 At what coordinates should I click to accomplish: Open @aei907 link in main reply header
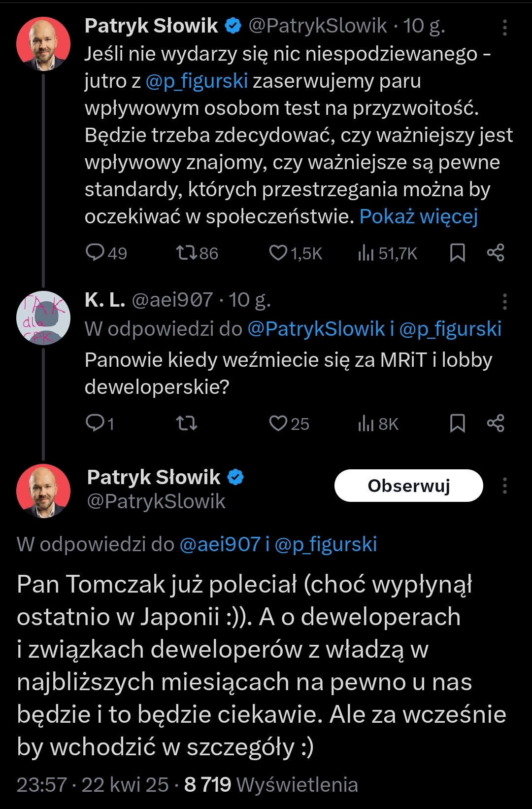tap(220, 544)
